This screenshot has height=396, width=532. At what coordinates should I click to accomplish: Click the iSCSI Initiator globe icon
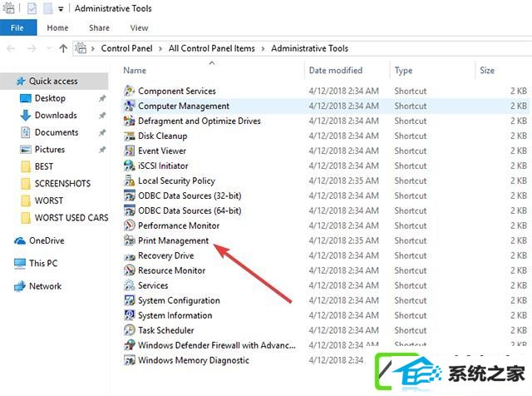[x=130, y=166]
